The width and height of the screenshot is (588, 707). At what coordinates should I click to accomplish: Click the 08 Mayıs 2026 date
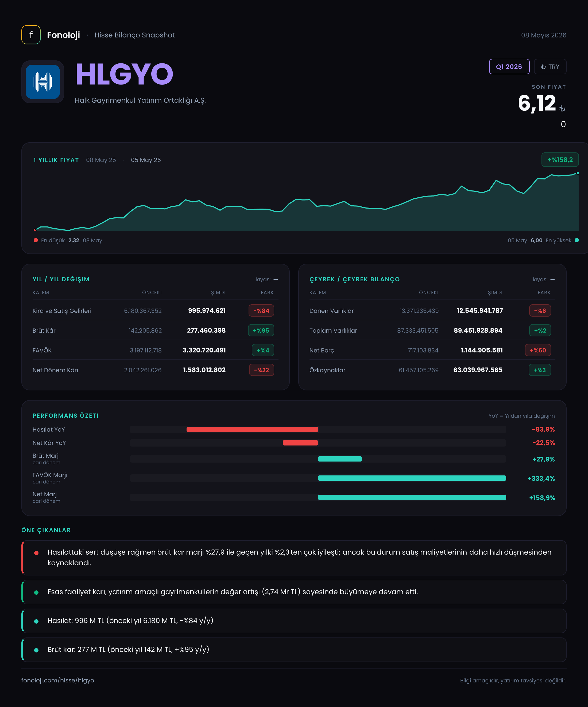click(x=544, y=35)
